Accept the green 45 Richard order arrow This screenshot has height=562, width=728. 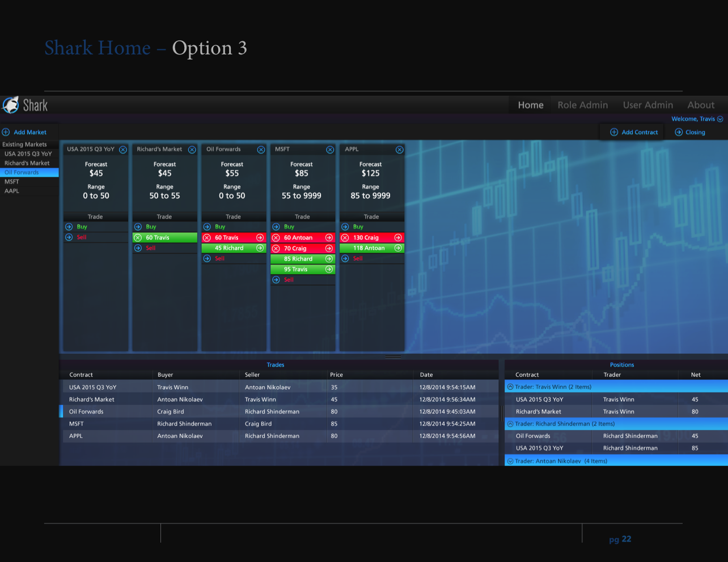(260, 248)
